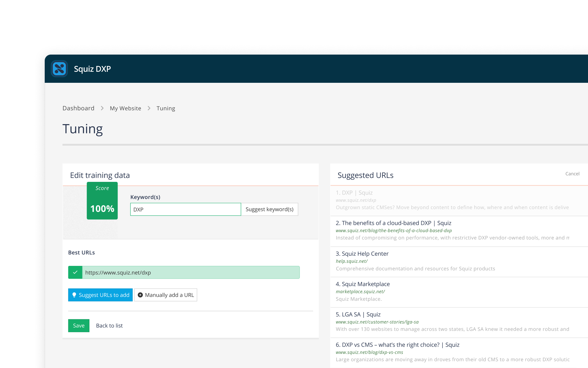This screenshot has width=588, height=368.
Task: Save the training data
Action: click(79, 326)
